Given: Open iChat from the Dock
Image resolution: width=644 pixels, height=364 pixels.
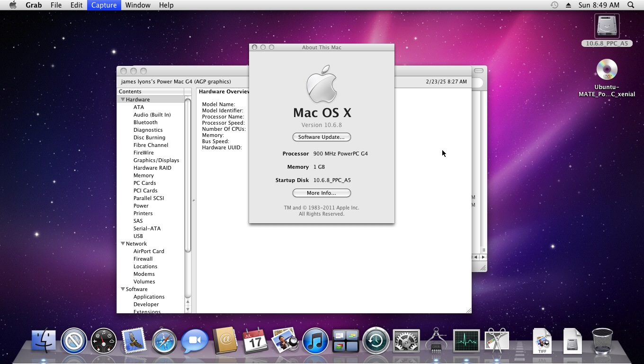Looking at the screenshot, I should point(195,341).
